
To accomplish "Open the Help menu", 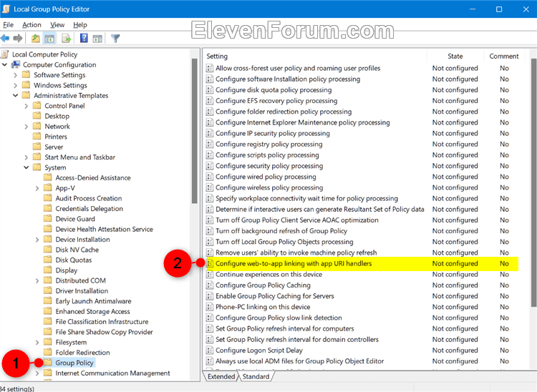I will tap(80, 24).
